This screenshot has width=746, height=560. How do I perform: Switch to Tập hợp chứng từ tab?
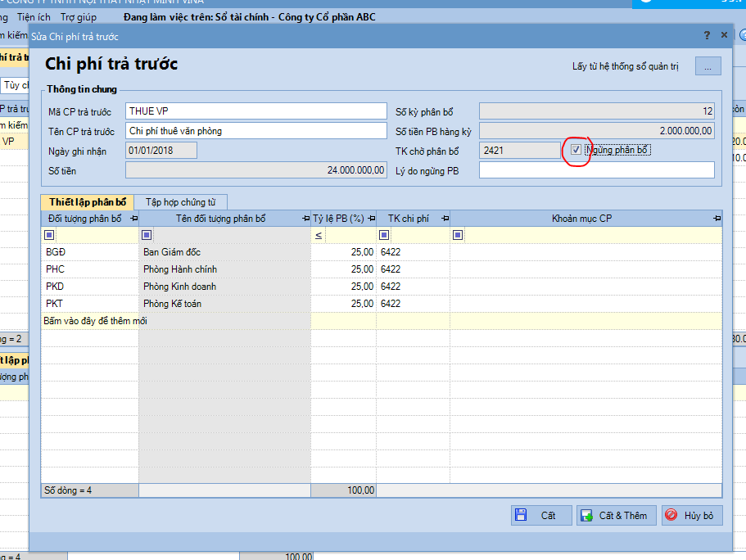181,202
